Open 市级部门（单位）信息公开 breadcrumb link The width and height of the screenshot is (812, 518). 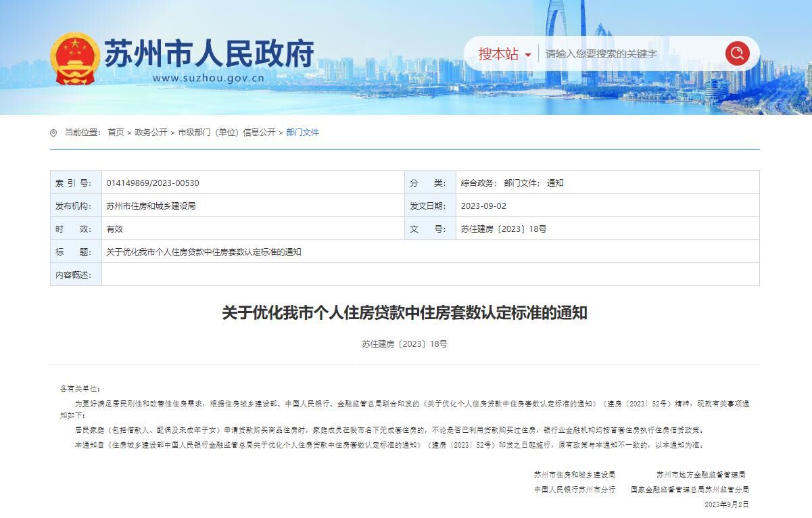226,133
